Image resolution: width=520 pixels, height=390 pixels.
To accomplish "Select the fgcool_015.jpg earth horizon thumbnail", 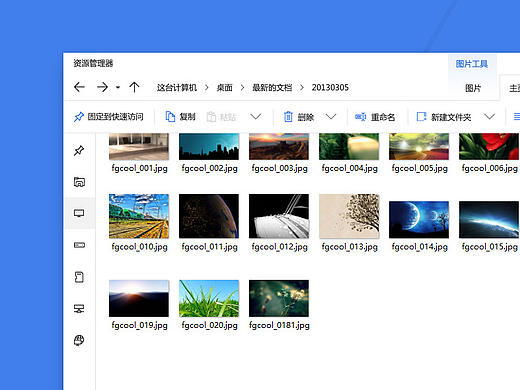I will (489, 219).
